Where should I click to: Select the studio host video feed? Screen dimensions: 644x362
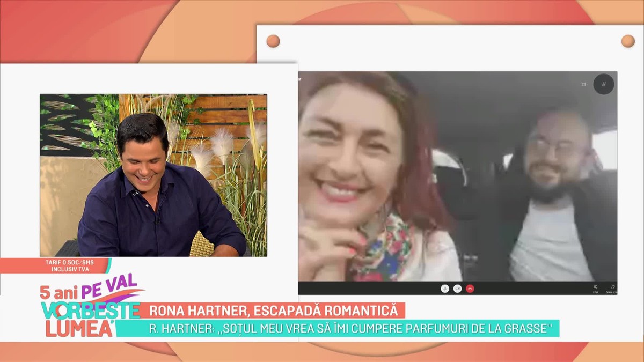pos(153,175)
